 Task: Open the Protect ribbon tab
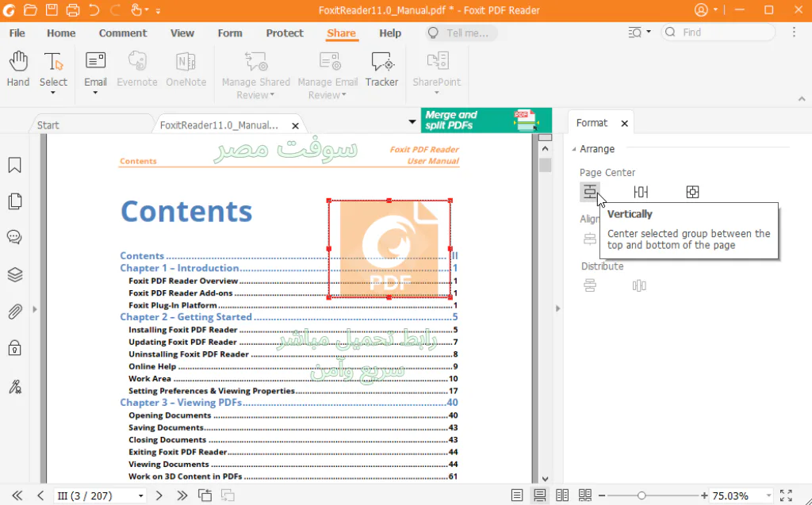point(285,33)
